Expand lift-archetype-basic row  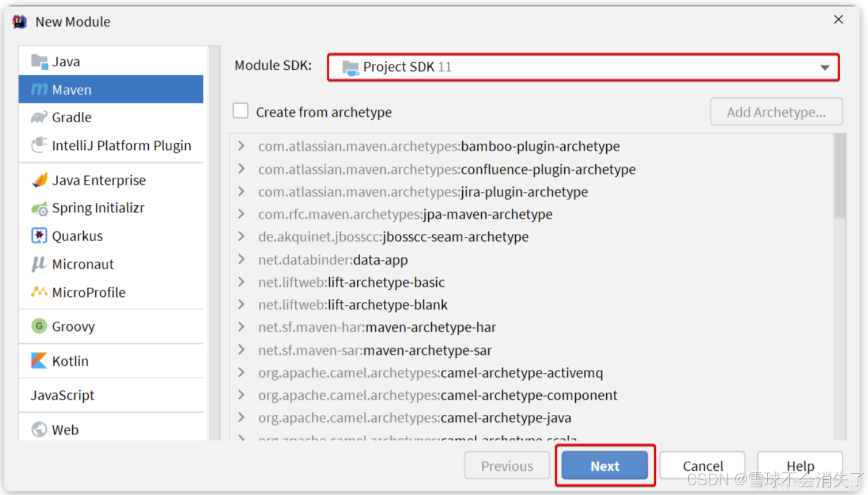point(241,282)
